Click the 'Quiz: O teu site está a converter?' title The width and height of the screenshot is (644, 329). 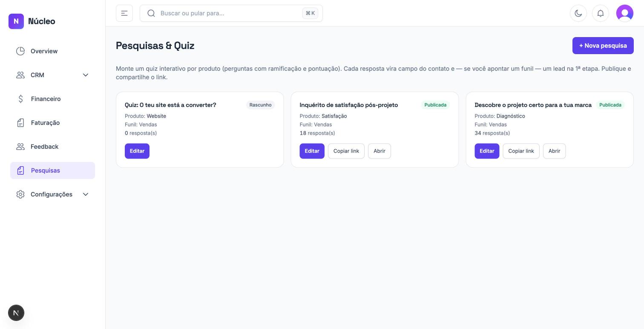[x=170, y=105]
